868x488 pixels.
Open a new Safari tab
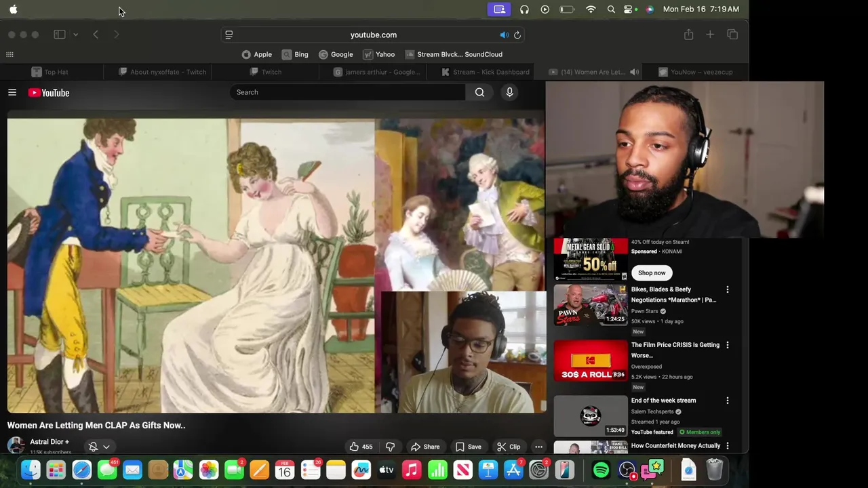click(x=710, y=35)
